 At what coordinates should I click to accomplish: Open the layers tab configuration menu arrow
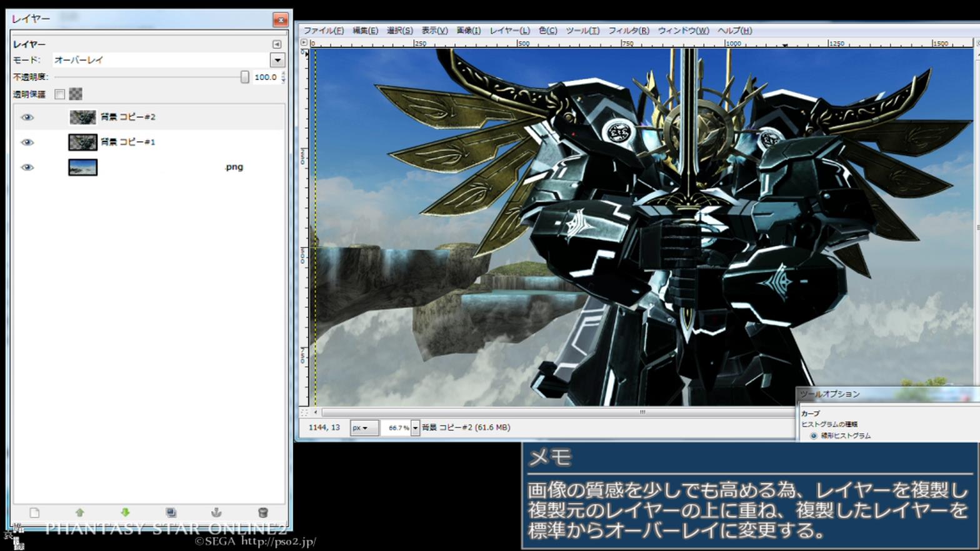click(x=277, y=44)
